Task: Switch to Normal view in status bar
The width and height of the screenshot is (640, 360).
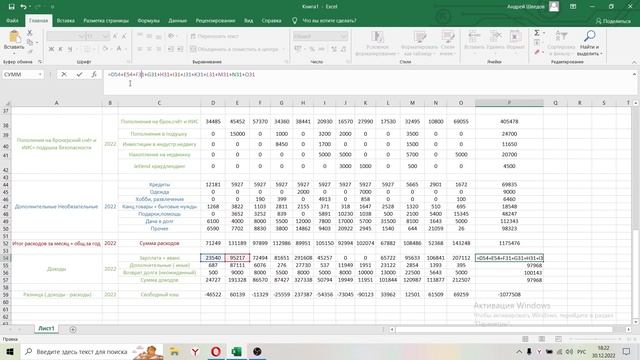Action: click(x=525, y=339)
